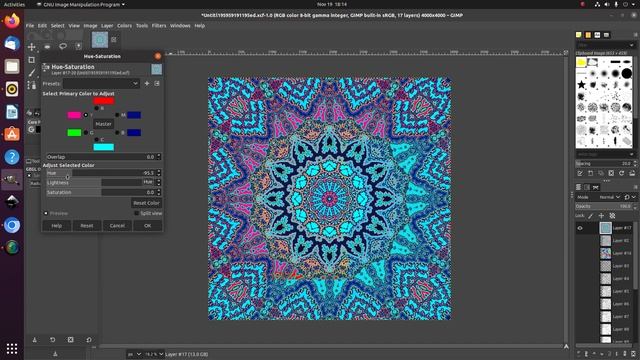The image size is (640, 360).
Task: Open the presets manage menu icon
Action: click(157, 83)
